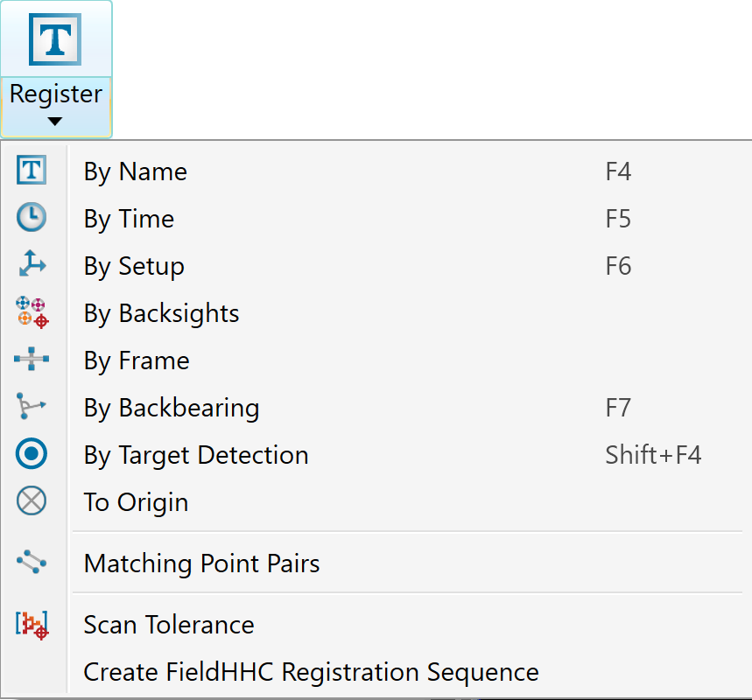
Task: Click the By Backbearing angle icon
Action: coord(31,406)
